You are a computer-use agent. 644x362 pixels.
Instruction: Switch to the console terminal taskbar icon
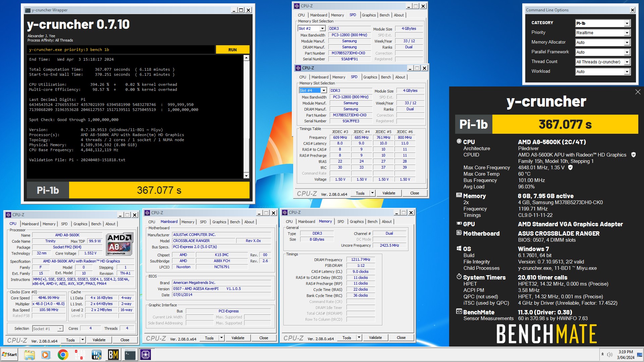pos(130,355)
